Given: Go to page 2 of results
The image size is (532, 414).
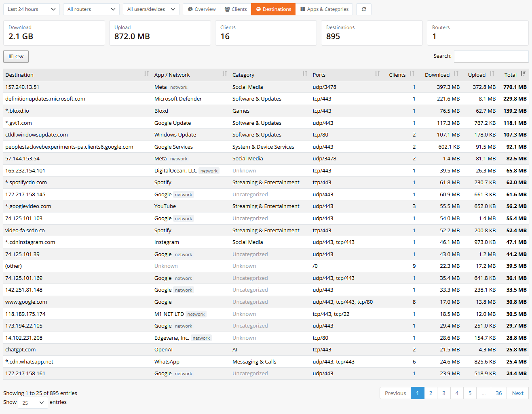Looking at the screenshot, I should click(431, 393).
